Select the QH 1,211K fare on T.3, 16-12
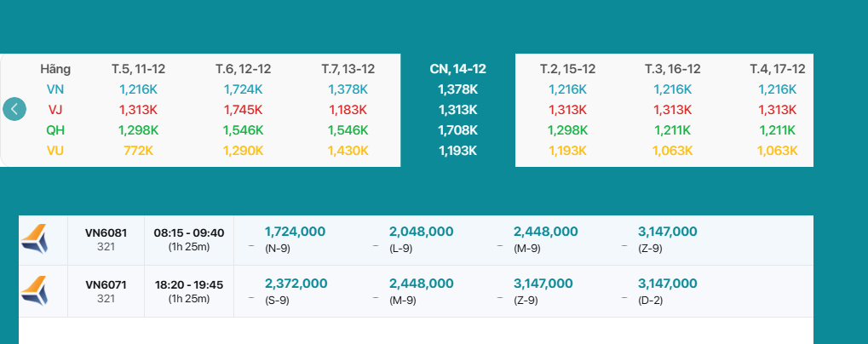The image size is (868, 344). 673,130
